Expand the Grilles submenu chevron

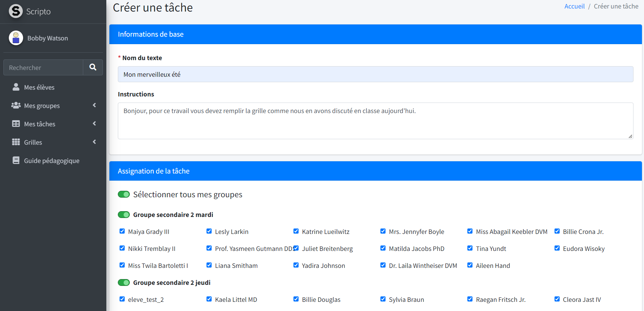click(94, 142)
